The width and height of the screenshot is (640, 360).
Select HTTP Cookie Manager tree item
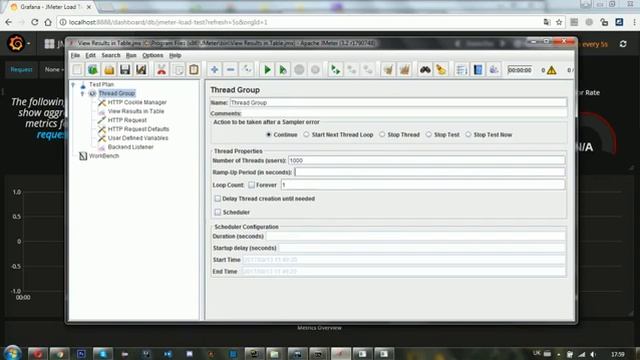pyautogui.click(x=137, y=102)
